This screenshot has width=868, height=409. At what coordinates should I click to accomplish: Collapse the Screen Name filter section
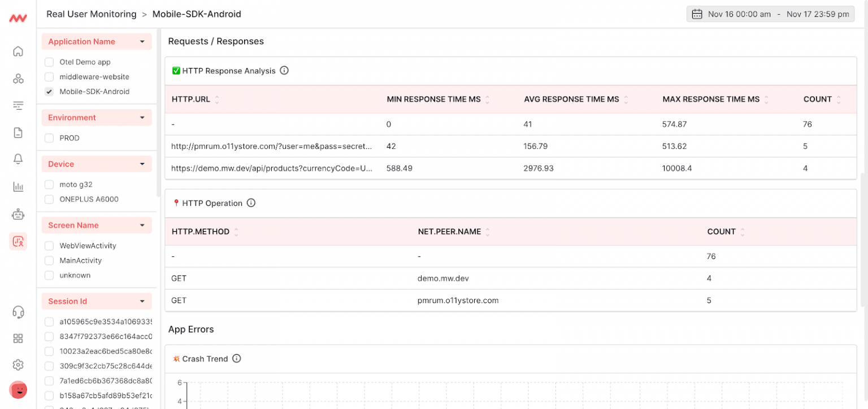(142, 225)
